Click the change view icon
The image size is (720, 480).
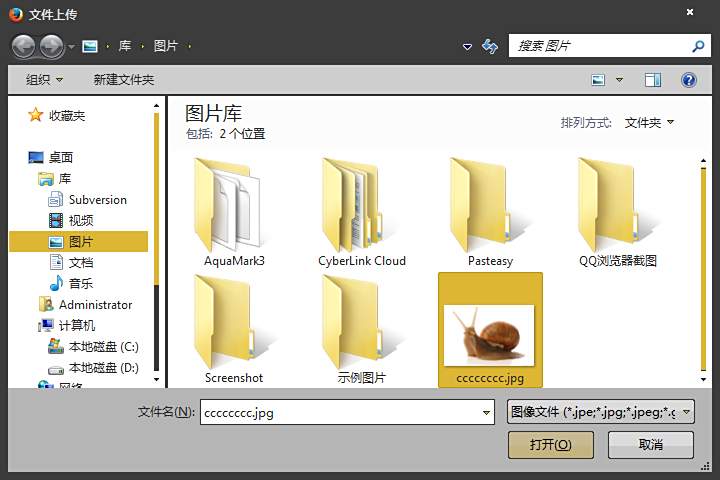tap(598, 80)
